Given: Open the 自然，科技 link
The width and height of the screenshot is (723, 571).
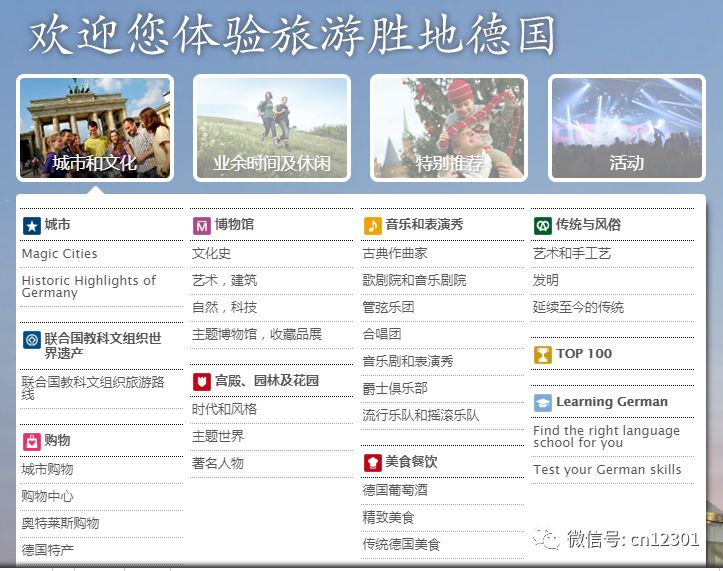Looking at the screenshot, I should (225, 307).
